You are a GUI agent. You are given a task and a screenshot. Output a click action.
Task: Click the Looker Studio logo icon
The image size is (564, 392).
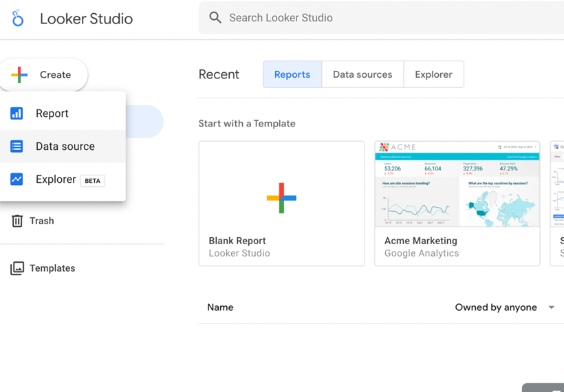click(18, 19)
